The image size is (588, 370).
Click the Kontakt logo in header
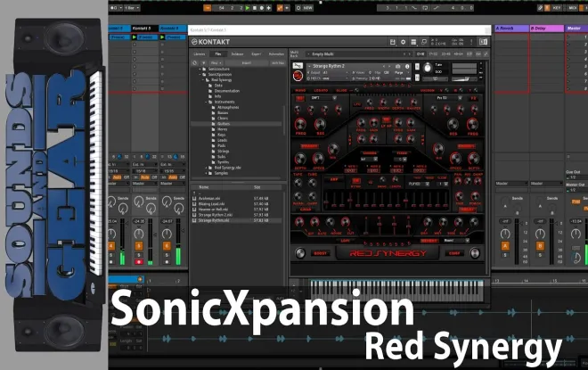tap(211, 42)
